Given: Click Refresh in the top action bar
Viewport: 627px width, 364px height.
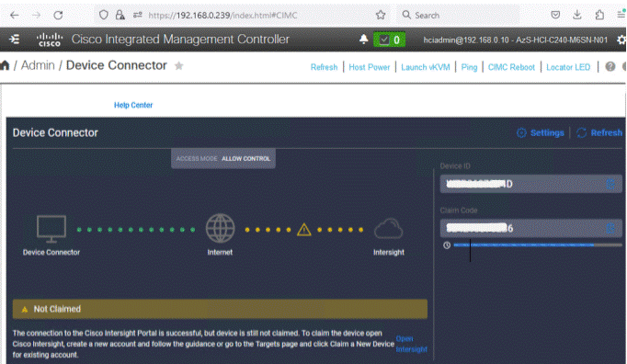Looking at the screenshot, I should (x=324, y=67).
